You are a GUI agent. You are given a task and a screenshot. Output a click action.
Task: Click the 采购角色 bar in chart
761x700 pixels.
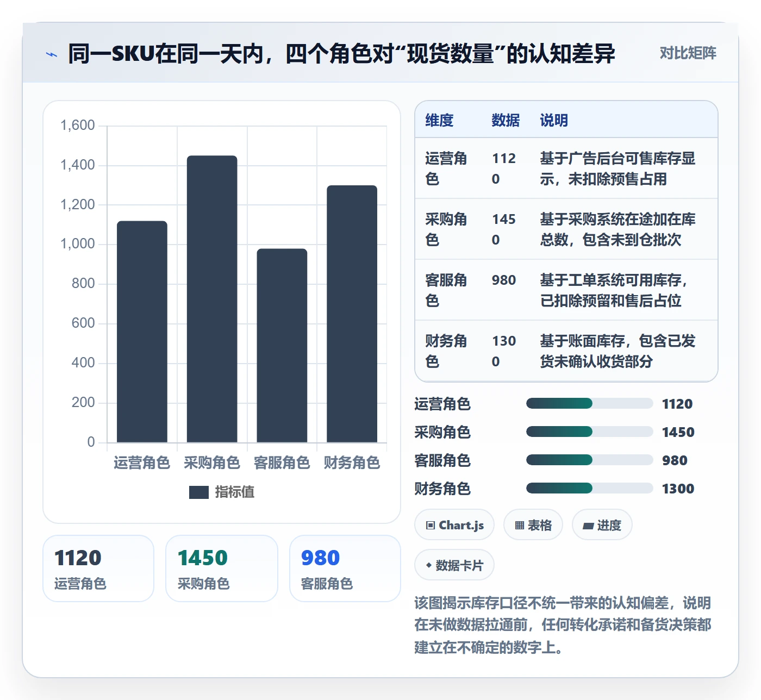[212, 299]
